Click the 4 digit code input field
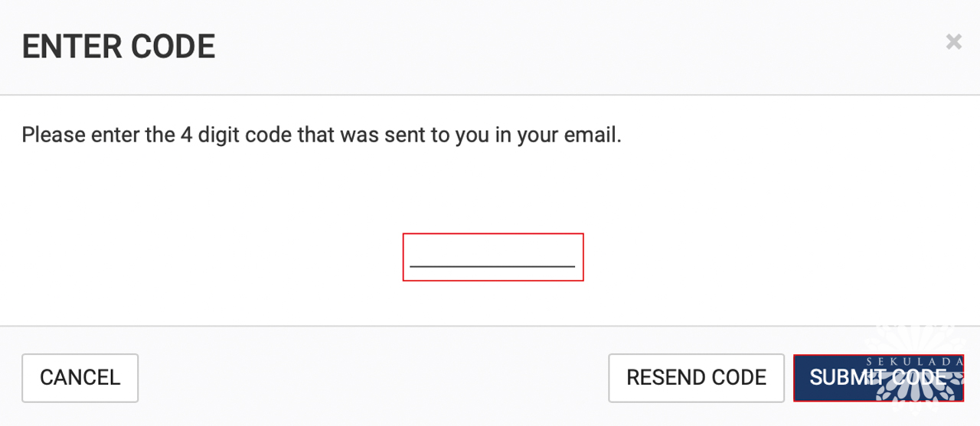Screen dimensions: 980x426 [493, 257]
